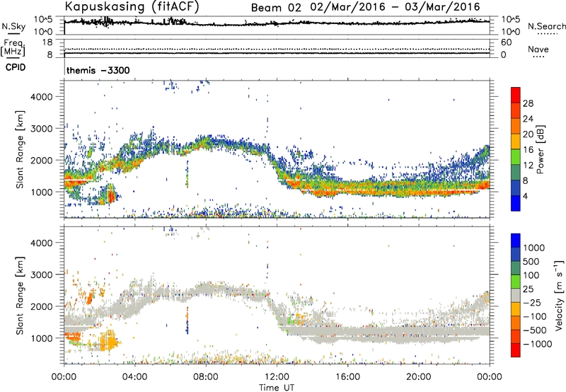The image size is (566, 392).
Task: Click the '500' velocity colorbar tick
Action: tap(532, 262)
